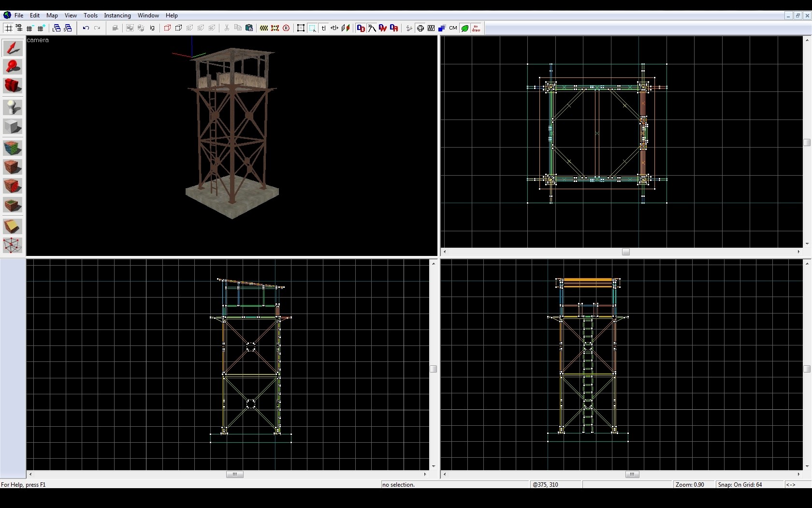Click the 'no draw' toolbar button
812x508 pixels.
click(476, 28)
